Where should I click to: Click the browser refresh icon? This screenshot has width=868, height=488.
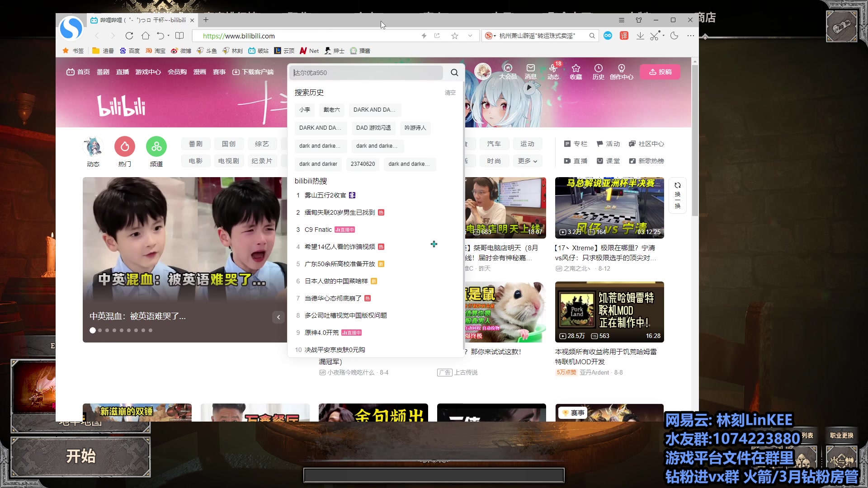click(129, 36)
